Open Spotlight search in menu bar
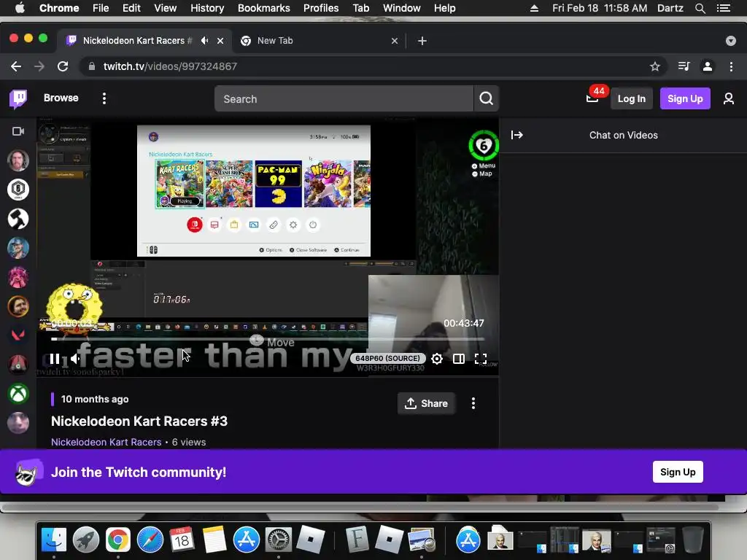This screenshot has width=747, height=560. pyautogui.click(x=700, y=8)
